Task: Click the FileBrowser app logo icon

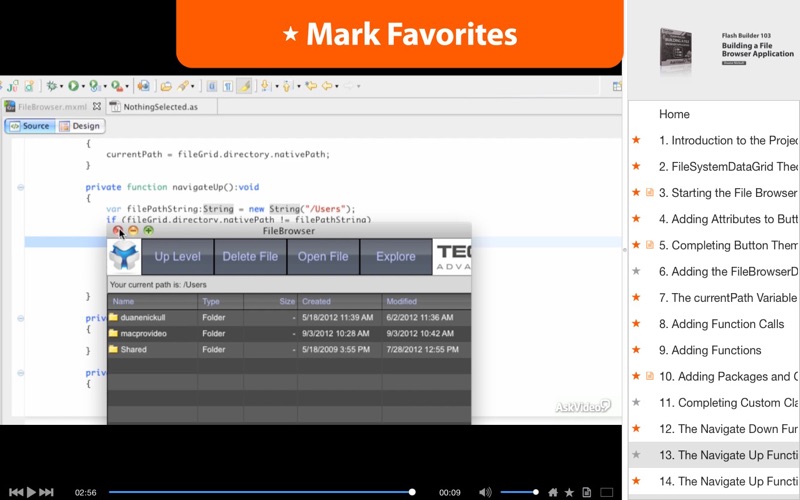Action: [x=124, y=257]
